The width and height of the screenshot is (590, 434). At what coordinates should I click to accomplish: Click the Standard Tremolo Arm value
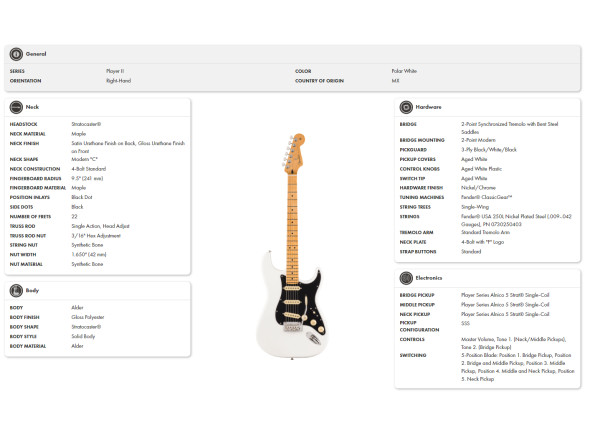485,232
